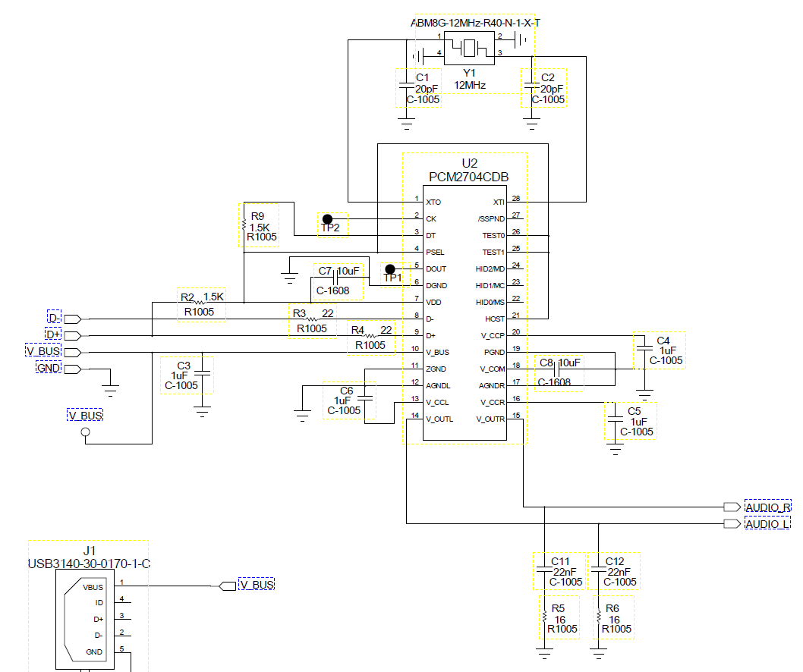This screenshot has height=672, width=803.
Task: Click the GND port arrow on left
Action: pos(73,369)
